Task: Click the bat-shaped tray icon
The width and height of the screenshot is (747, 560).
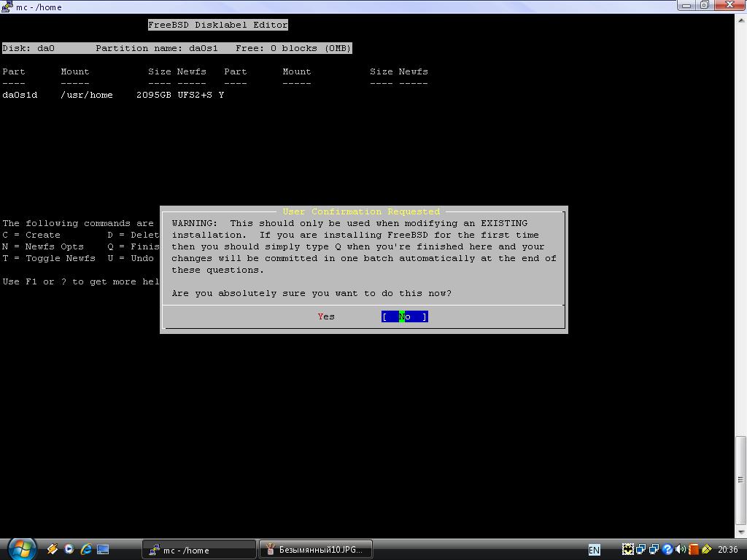Action: pyautogui.click(x=627, y=549)
